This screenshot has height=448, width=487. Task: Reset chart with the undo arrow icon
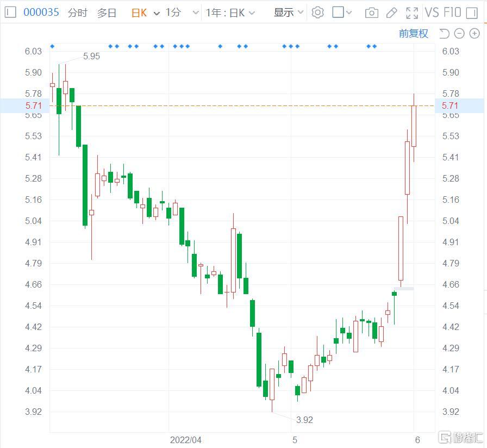[445, 33]
